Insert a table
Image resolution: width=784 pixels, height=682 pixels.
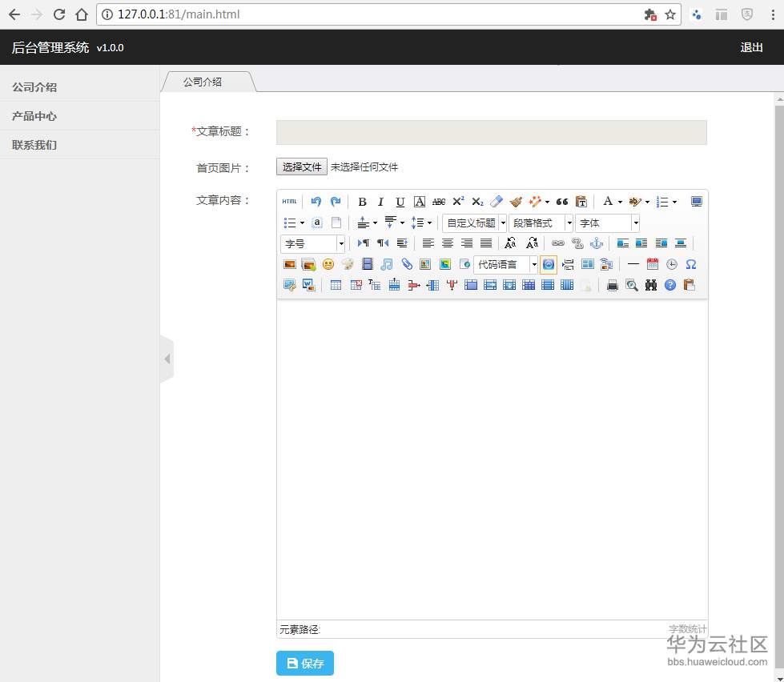336,285
